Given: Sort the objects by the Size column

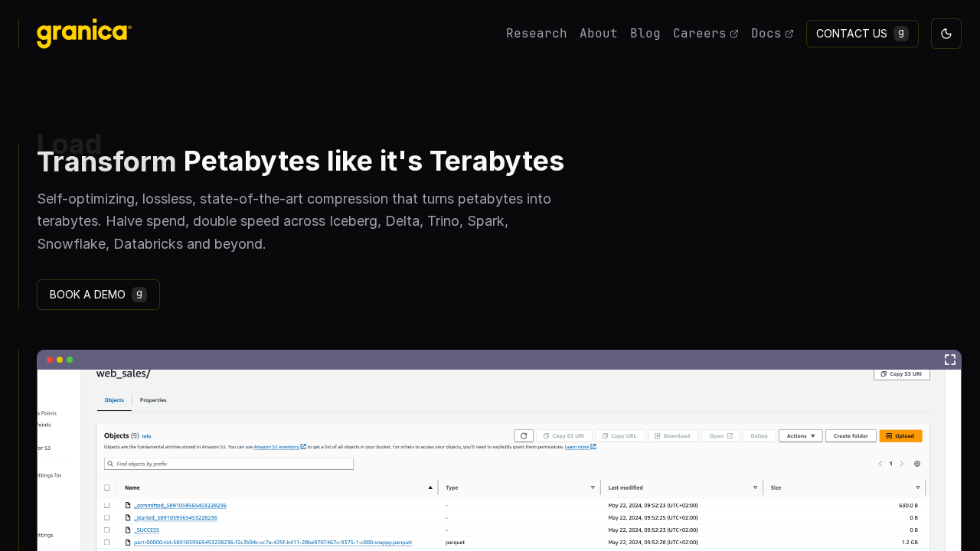Looking at the screenshot, I should (918, 487).
